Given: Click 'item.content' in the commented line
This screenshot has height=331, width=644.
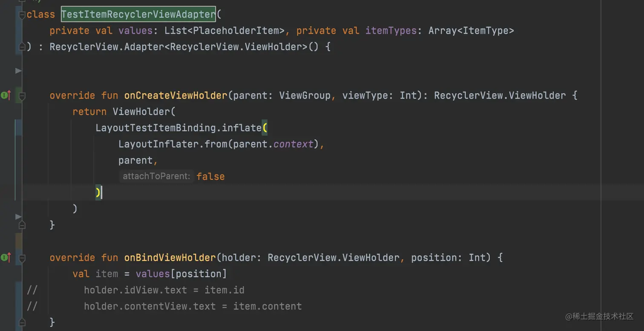Looking at the screenshot, I should tap(267, 306).
